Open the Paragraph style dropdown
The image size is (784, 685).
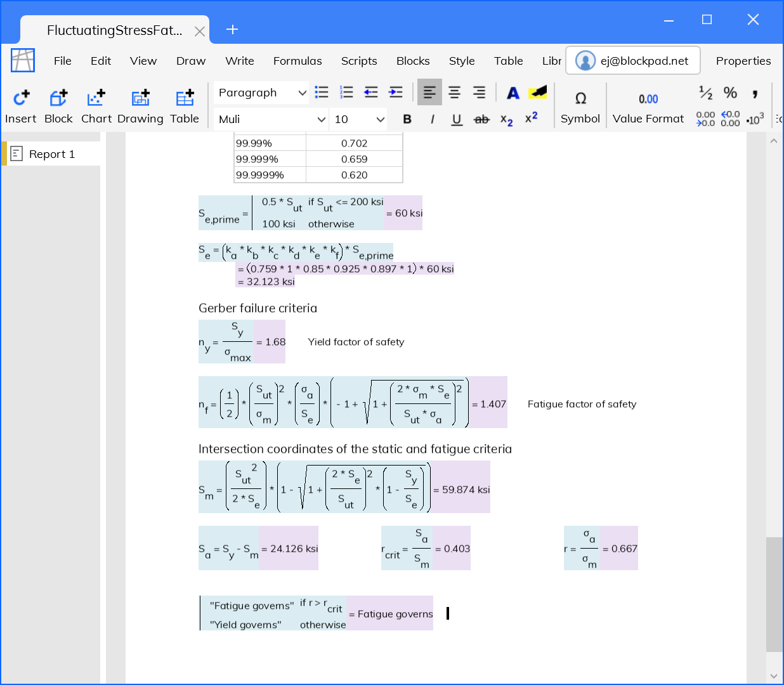tap(261, 93)
